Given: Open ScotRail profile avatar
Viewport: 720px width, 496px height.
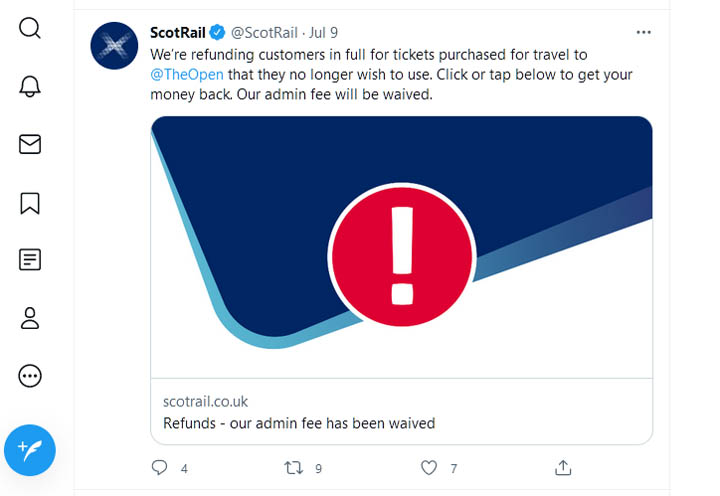Looking at the screenshot, I should 114,46.
